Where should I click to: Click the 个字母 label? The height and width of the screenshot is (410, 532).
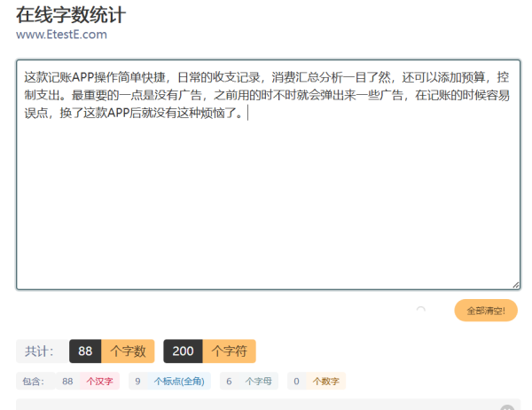[258, 381]
